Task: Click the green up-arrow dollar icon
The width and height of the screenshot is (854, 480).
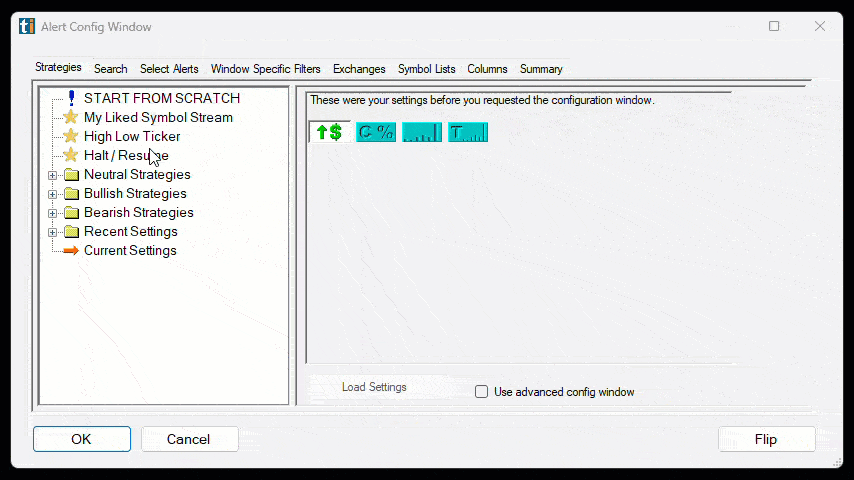Action: (x=329, y=132)
